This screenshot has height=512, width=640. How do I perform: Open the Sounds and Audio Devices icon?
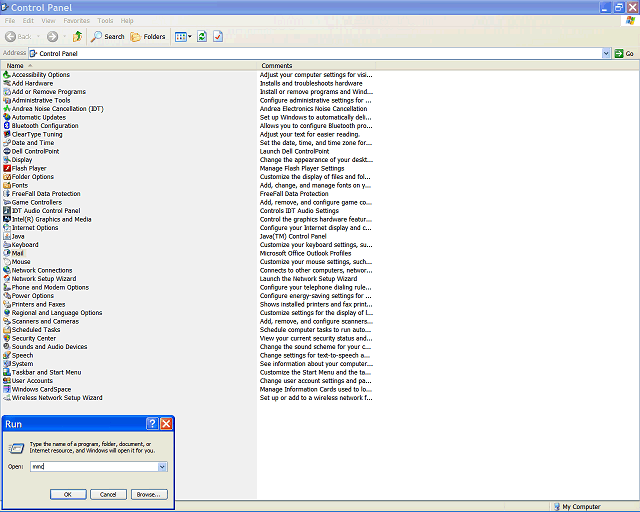click(7, 347)
